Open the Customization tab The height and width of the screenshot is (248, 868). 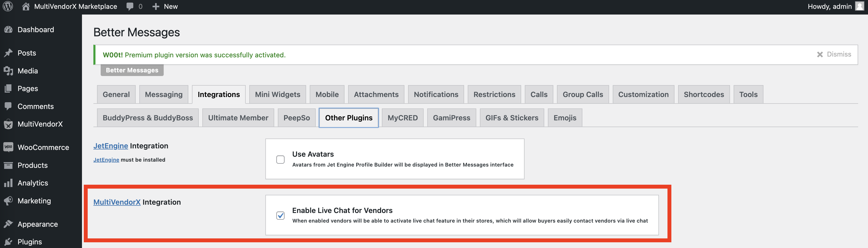tap(643, 94)
